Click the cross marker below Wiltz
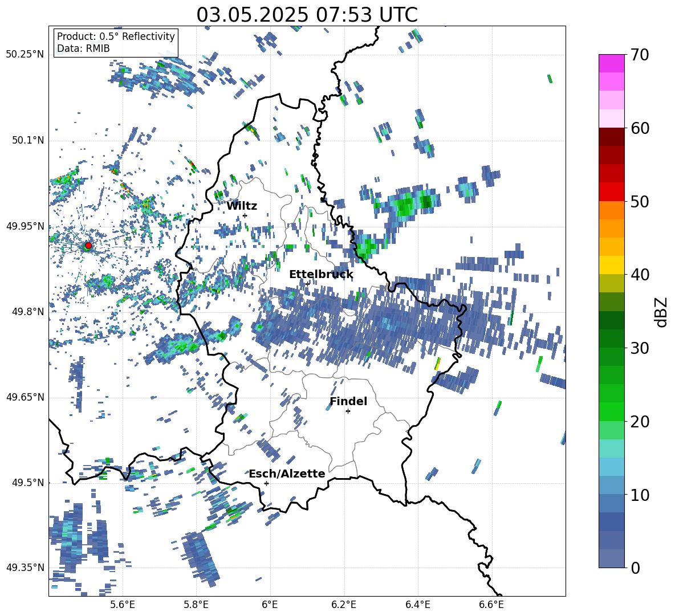The image size is (675, 616). [x=245, y=215]
